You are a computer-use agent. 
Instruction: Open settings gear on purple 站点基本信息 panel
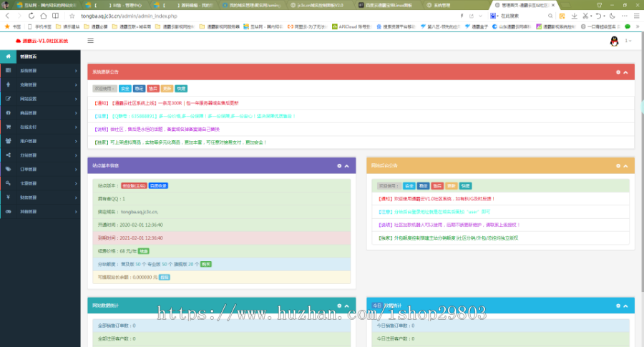339,166
